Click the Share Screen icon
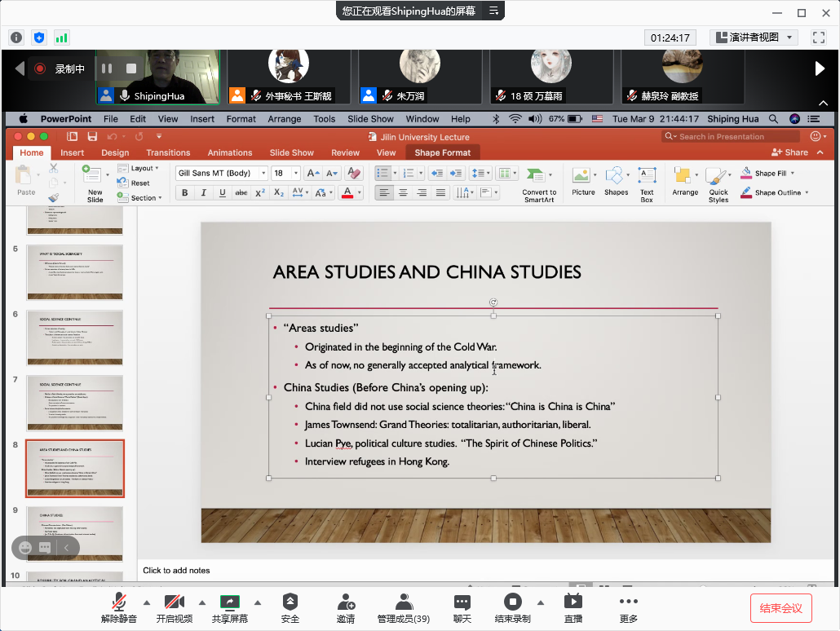This screenshot has height=631, width=840. pyautogui.click(x=229, y=602)
